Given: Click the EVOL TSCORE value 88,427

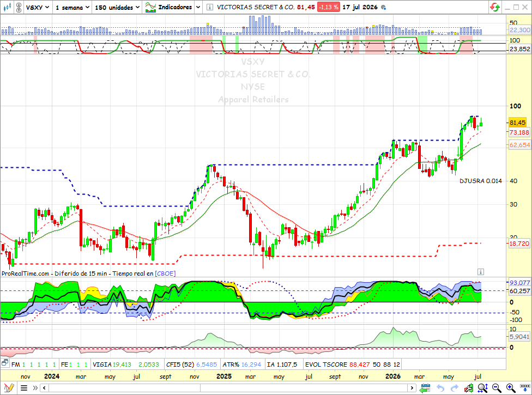Looking at the screenshot, I should pos(359,364).
